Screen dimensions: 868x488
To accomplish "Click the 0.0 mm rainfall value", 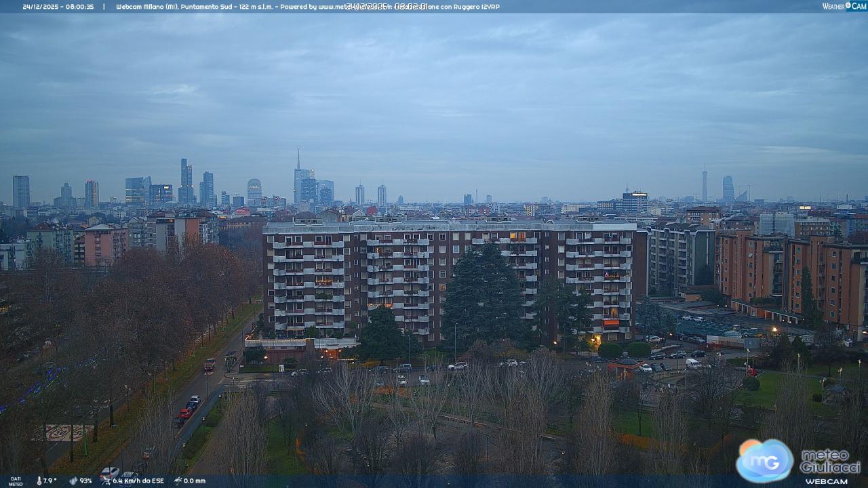I will pyautogui.click(x=195, y=481).
